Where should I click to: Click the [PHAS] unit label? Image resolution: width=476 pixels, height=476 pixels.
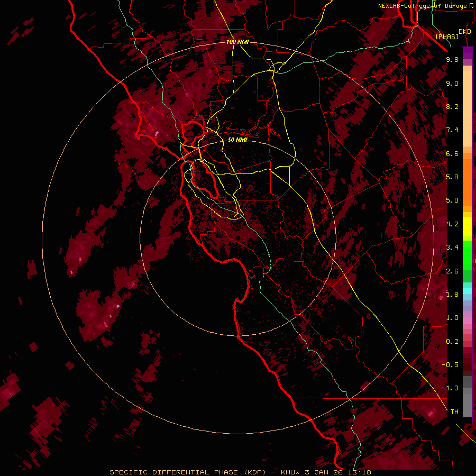pos(447,37)
